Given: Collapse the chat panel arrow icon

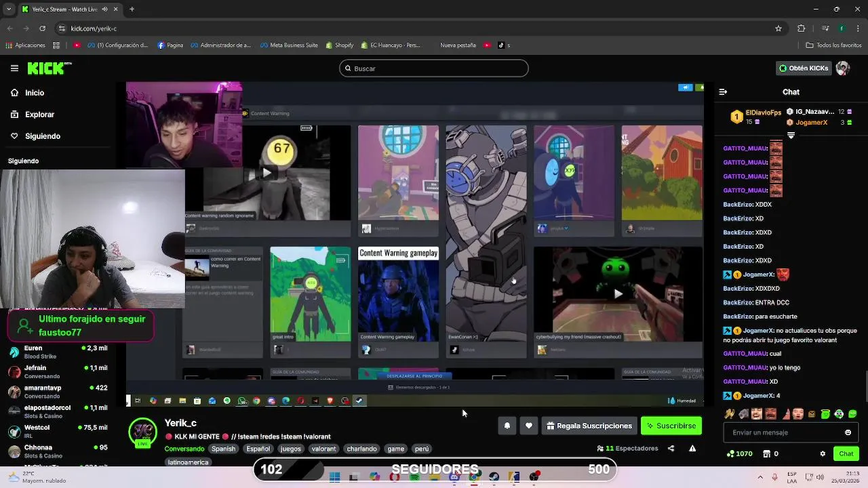Looking at the screenshot, I should tap(723, 91).
